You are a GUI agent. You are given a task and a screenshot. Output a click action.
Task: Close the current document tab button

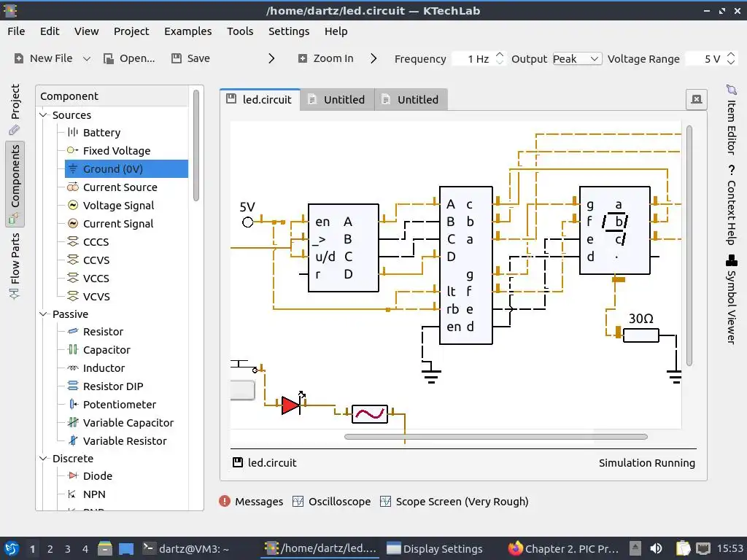pyautogui.click(x=697, y=99)
